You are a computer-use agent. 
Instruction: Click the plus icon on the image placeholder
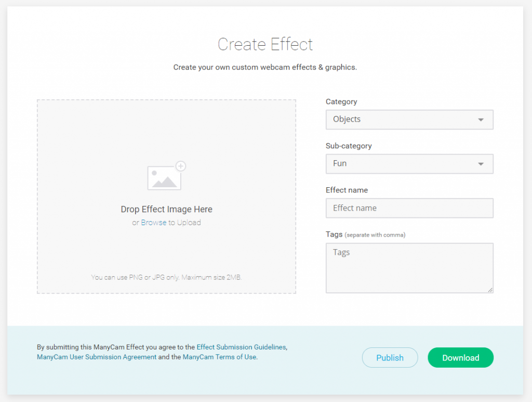coord(180,166)
